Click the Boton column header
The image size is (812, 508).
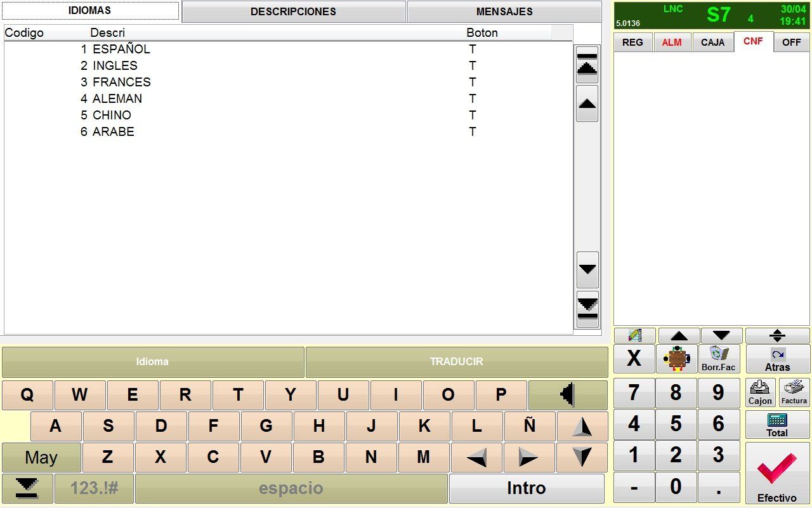(x=482, y=33)
